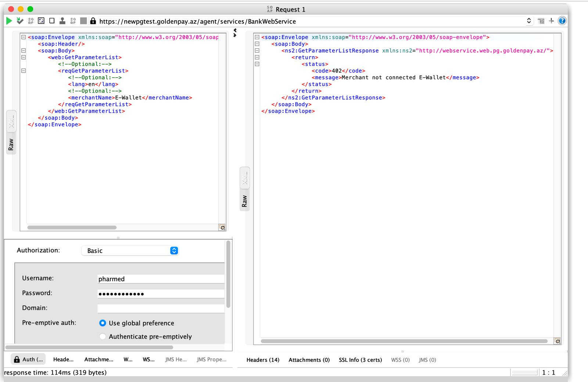Click request editor search magnifier icon
The image size is (588, 382).
222,227
